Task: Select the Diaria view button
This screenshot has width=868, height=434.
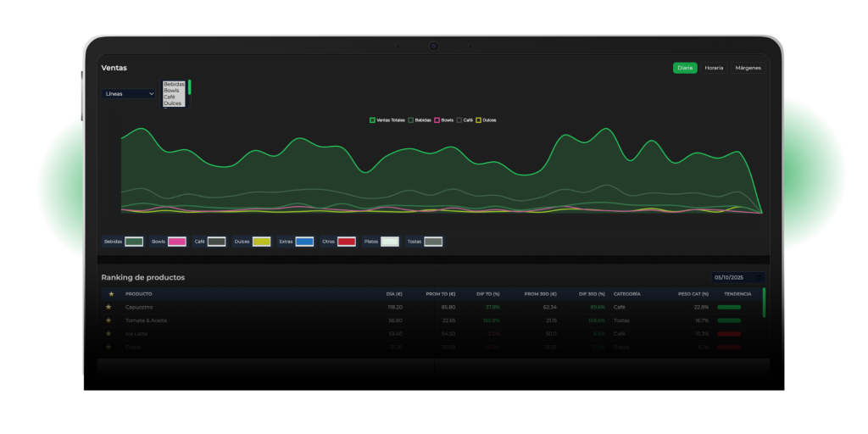Action: pos(685,68)
